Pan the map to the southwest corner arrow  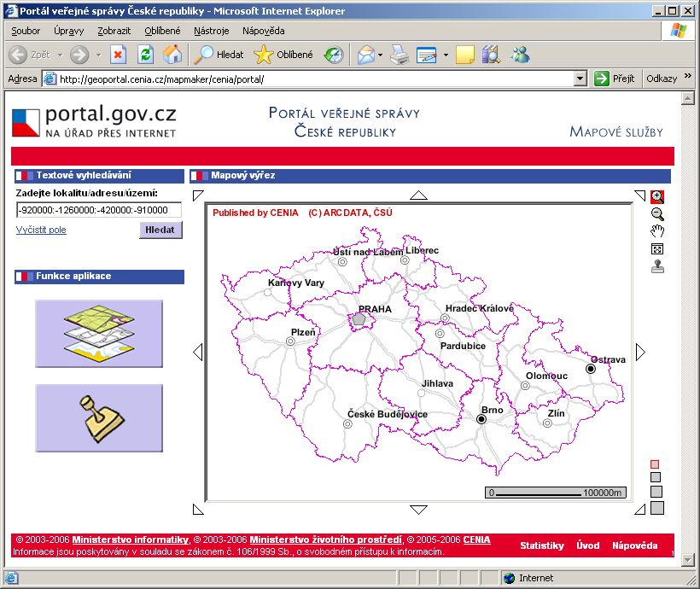[198, 510]
